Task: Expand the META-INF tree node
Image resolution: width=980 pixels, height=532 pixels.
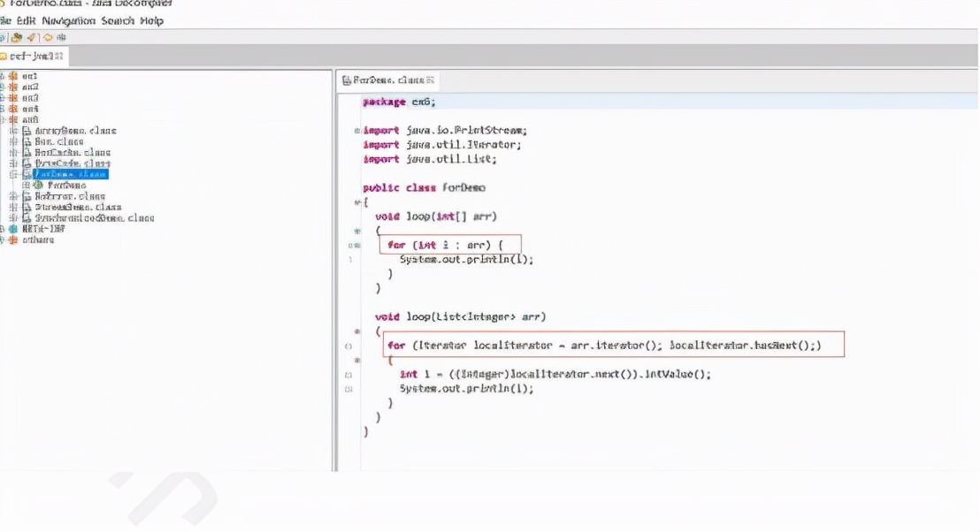Action: [3, 229]
